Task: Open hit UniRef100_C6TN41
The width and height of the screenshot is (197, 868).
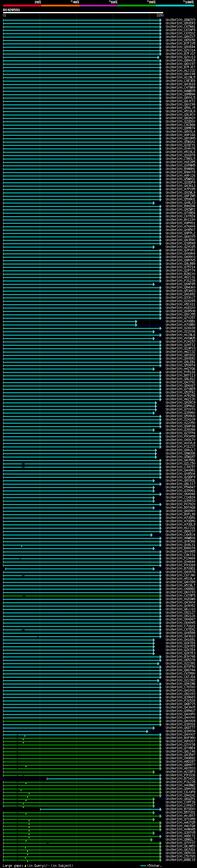Action: click(x=180, y=26)
